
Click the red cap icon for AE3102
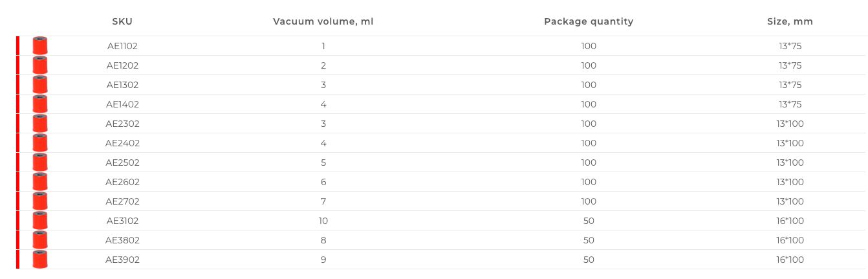coord(40,221)
